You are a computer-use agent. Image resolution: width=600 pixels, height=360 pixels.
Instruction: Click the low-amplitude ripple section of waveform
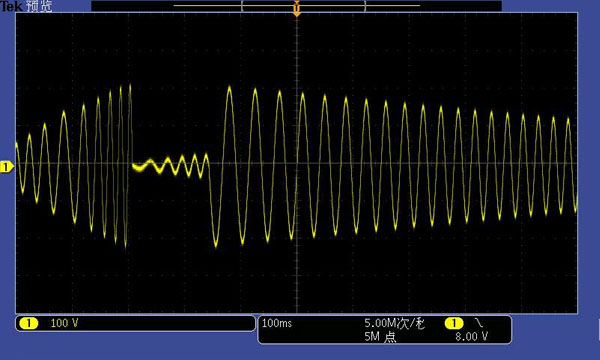coord(170,166)
